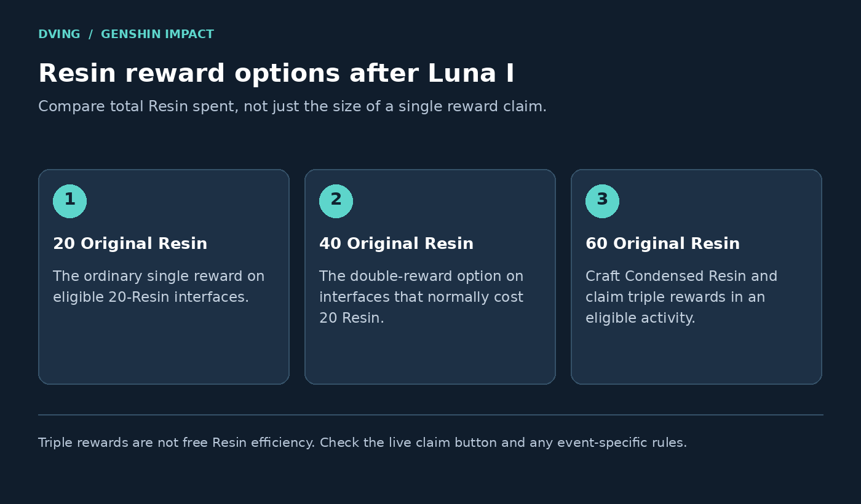This screenshot has height=504, width=861.
Task: Click the triple rewards footer note
Action: (x=362, y=443)
